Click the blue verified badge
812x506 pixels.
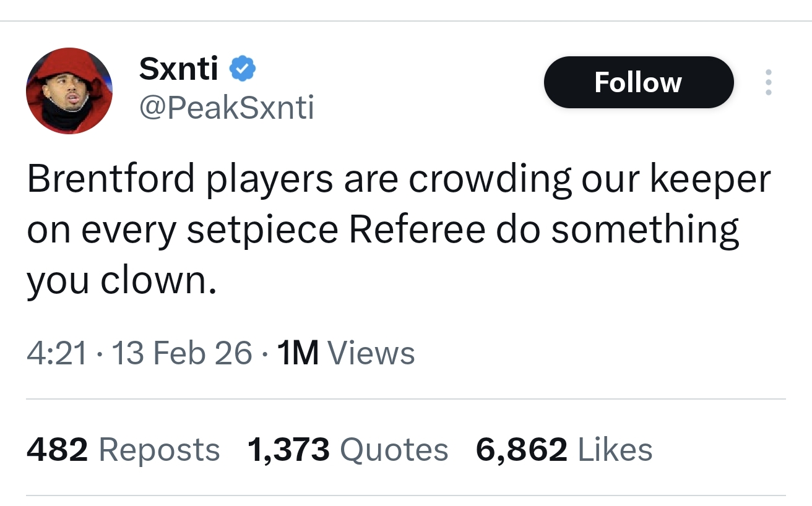[243, 69]
